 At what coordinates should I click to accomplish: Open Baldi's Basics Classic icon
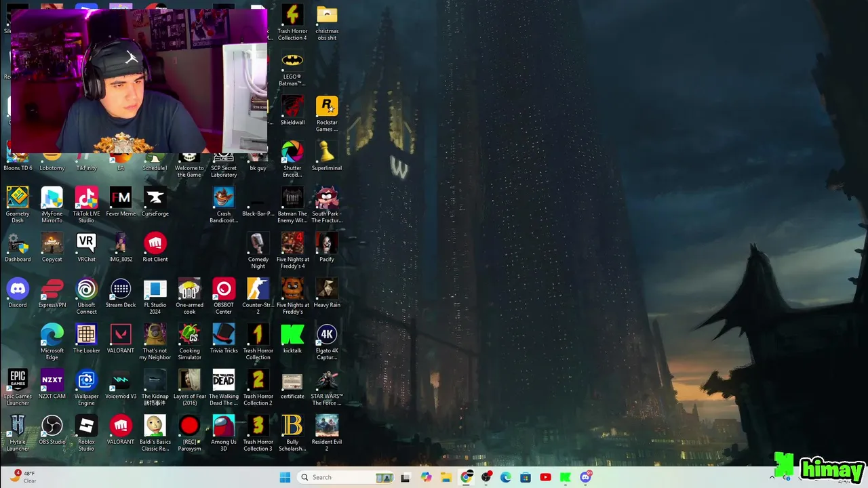pyautogui.click(x=155, y=432)
